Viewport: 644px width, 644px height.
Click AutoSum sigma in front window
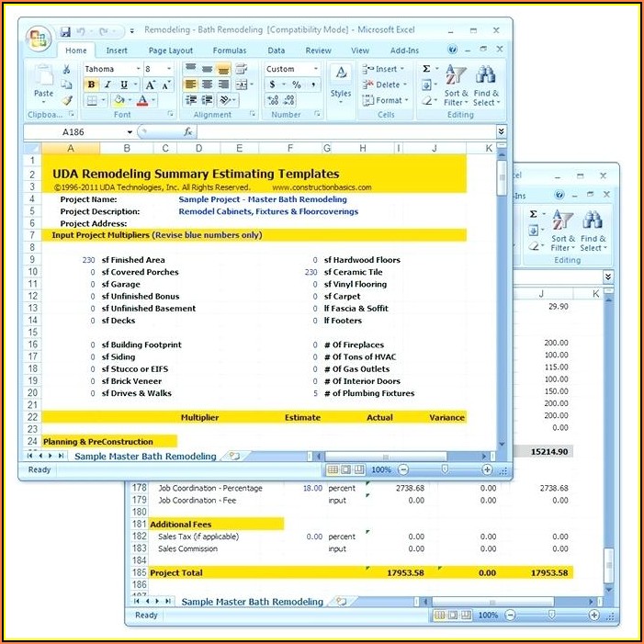[427, 69]
